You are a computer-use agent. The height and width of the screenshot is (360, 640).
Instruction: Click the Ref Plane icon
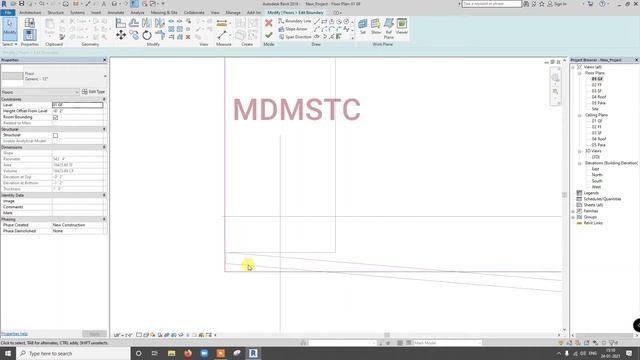pyautogui.click(x=389, y=28)
